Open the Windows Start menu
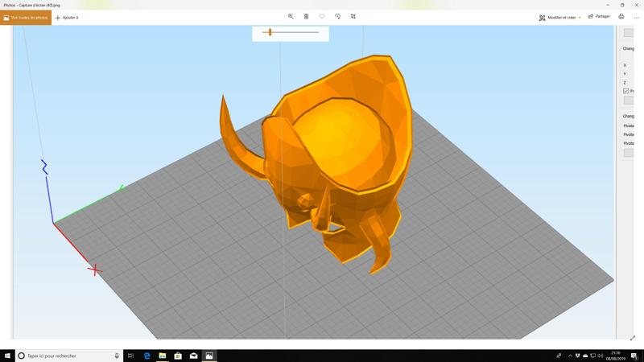Screen dimensions: 644x362 [x=7, y=356]
